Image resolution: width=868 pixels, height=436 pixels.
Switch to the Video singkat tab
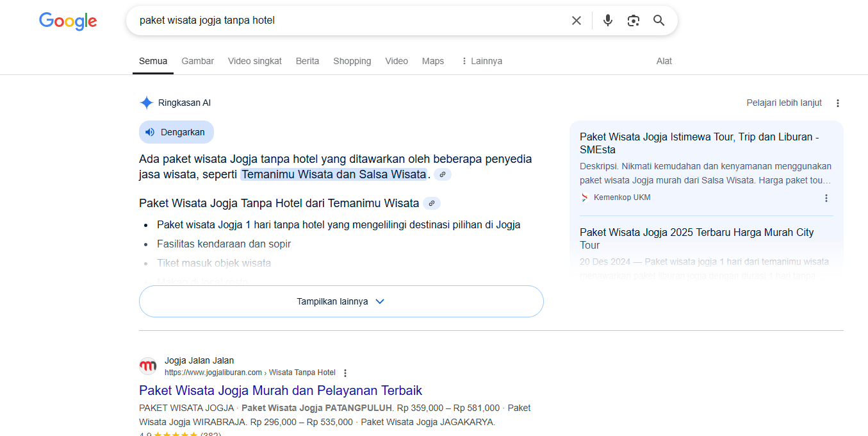[x=255, y=61]
